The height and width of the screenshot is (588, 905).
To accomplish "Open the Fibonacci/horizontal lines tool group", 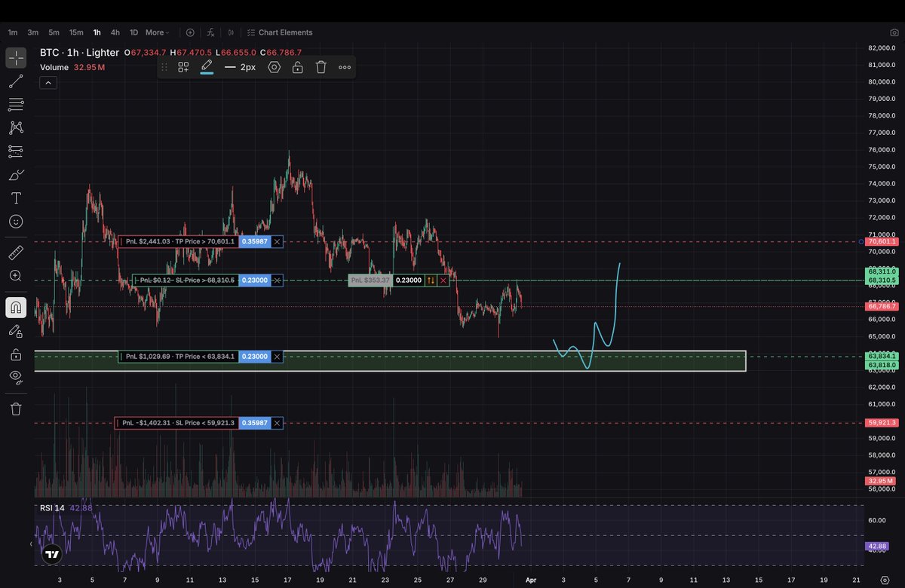I will point(16,105).
